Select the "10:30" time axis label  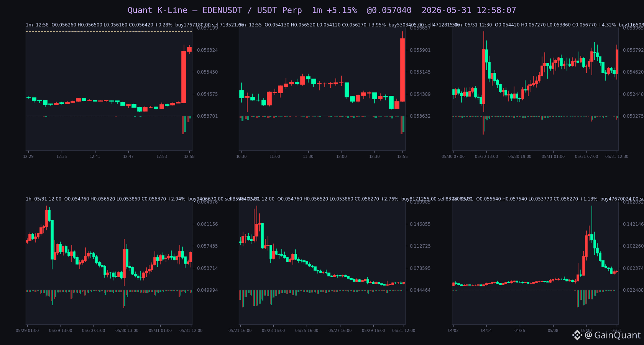[242, 156]
